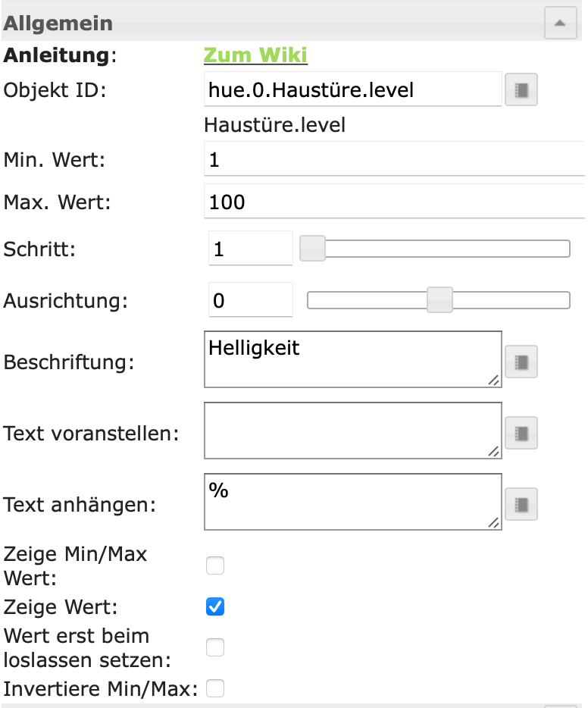Enable the Zeige Min/Max Wert checkbox

point(216,565)
